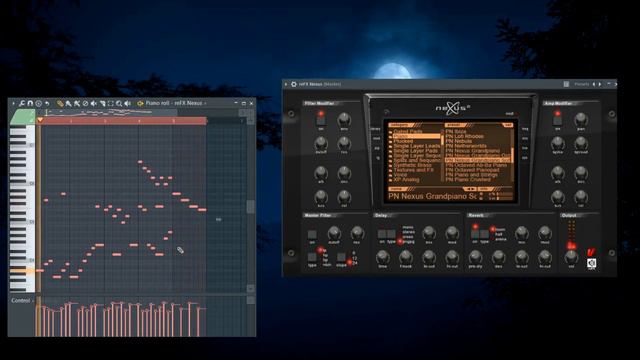Choose the PN Nebula preset
Viewport: 640px width, 360px height.
coord(459,141)
